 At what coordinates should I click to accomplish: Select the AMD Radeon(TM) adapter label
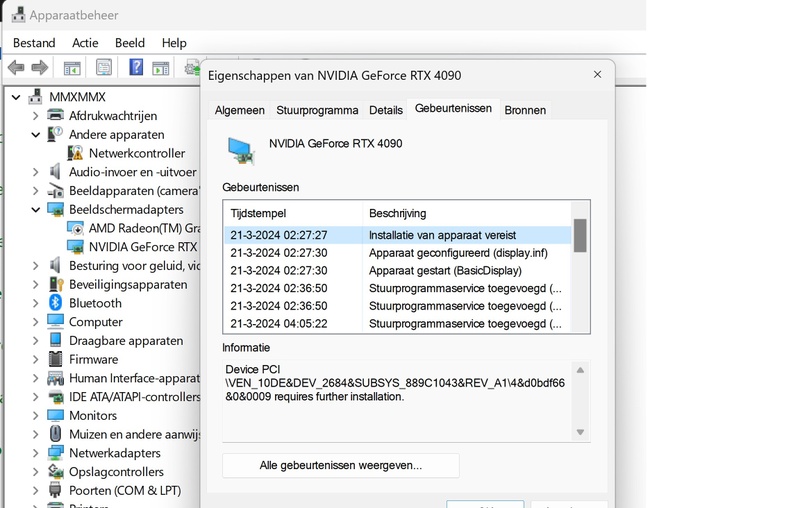click(144, 228)
